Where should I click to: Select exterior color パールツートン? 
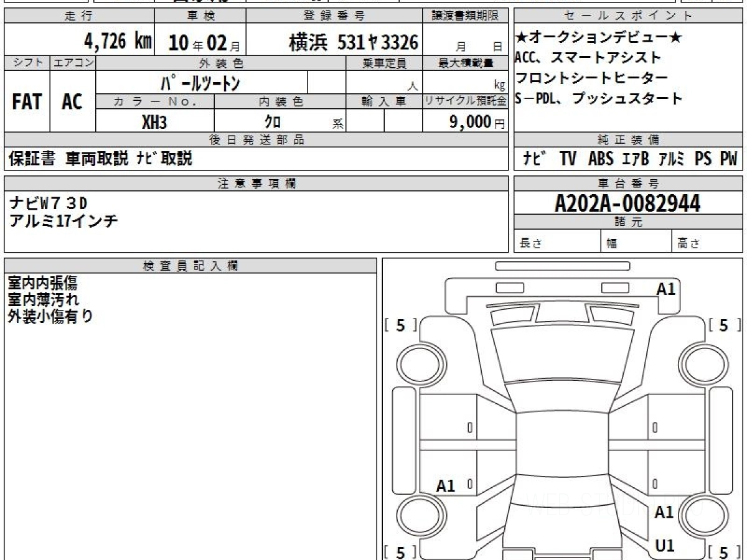[x=200, y=82]
